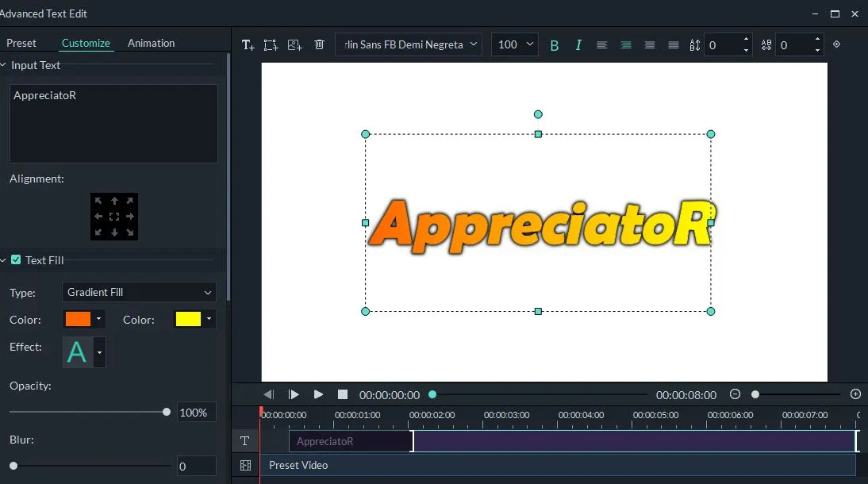Add a keyframe with the diamond icon

[x=836, y=44]
